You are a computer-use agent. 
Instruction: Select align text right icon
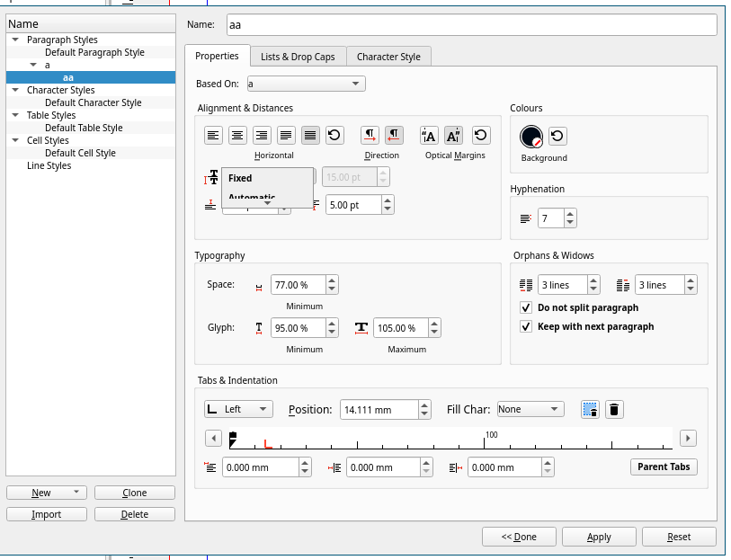point(262,136)
